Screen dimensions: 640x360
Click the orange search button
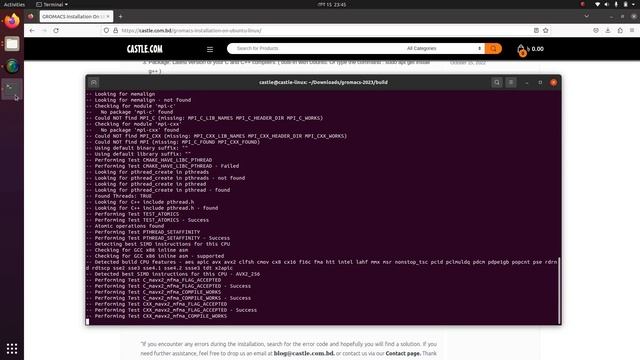[493, 49]
